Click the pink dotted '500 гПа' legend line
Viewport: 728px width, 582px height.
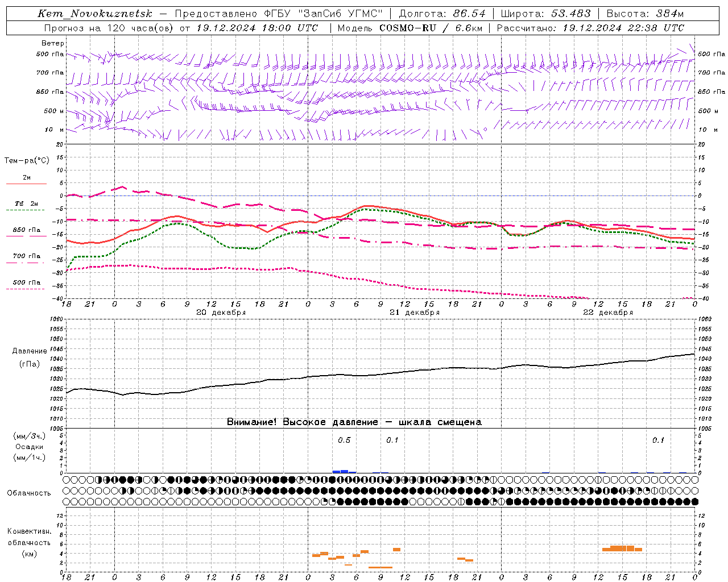25,289
